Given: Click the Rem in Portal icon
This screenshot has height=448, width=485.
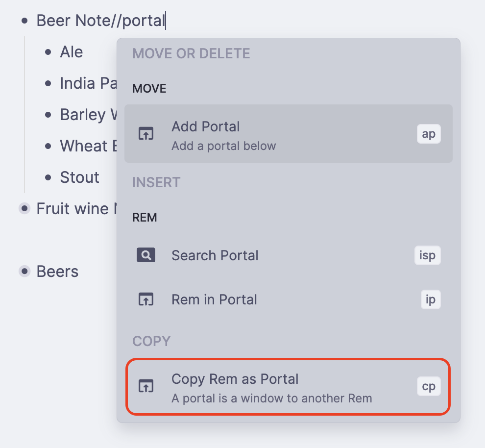Looking at the screenshot, I should pos(146,299).
